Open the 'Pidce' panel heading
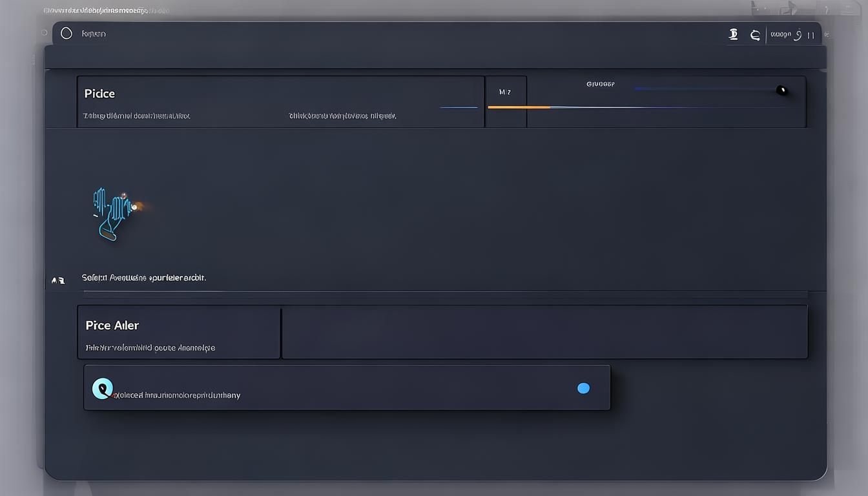Screen dimensions: 868x496 coord(99,94)
